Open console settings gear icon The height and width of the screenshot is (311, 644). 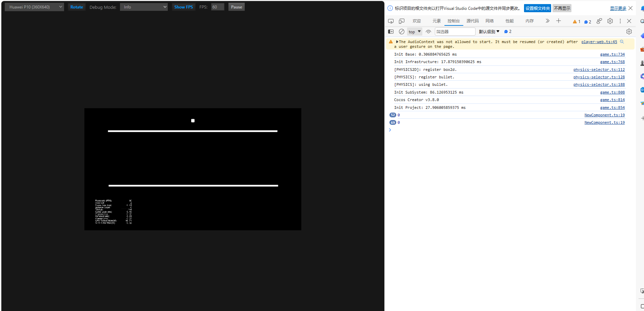coord(629,32)
